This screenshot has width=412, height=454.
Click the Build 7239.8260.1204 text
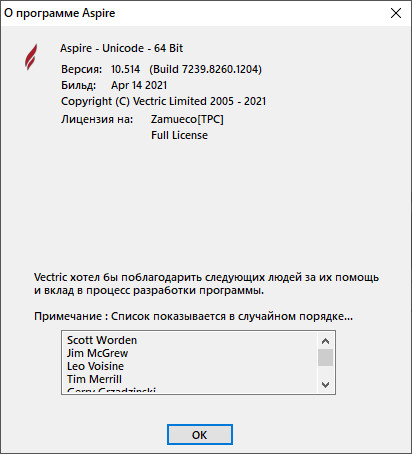pos(205,69)
